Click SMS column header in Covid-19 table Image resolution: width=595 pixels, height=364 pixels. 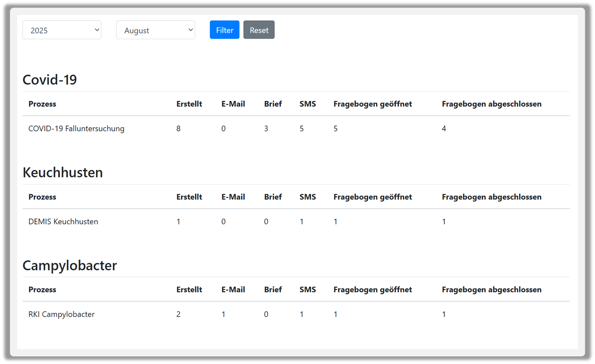[308, 104]
